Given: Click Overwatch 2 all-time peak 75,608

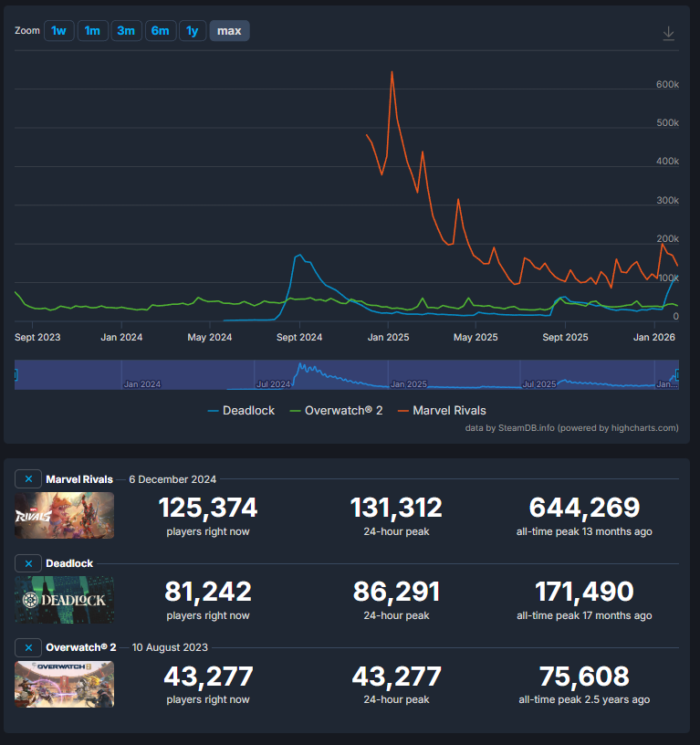Looking at the screenshot, I should tap(584, 677).
